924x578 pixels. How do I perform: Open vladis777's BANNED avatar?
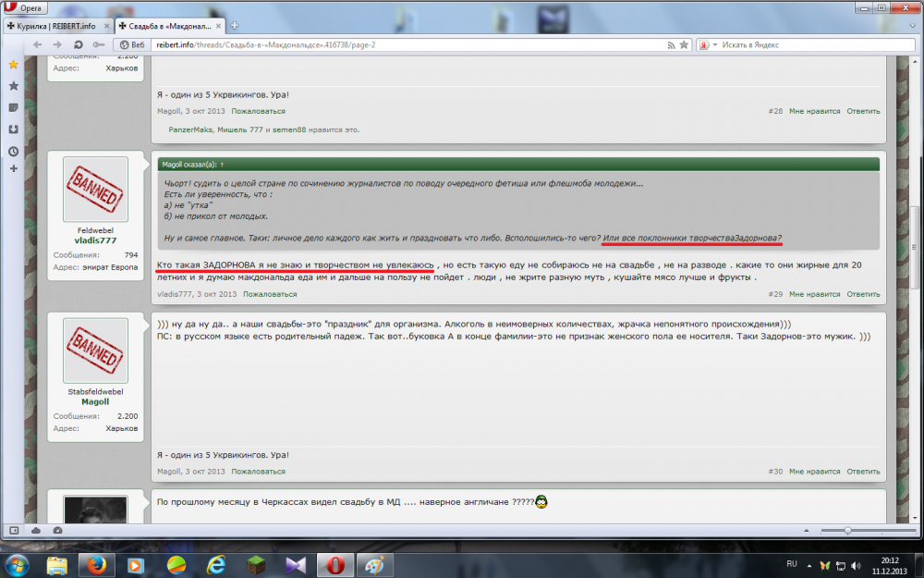(x=95, y=190)
